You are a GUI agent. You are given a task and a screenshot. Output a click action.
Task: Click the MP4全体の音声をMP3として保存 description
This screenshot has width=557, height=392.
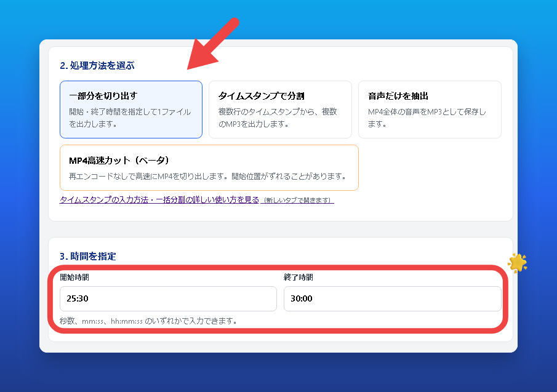point(427,118)
